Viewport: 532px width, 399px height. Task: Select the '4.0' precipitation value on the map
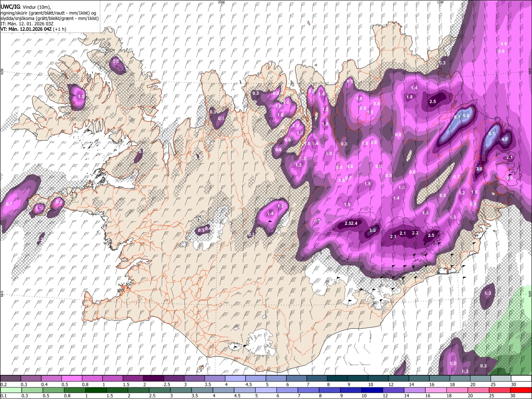click(505, 139)
